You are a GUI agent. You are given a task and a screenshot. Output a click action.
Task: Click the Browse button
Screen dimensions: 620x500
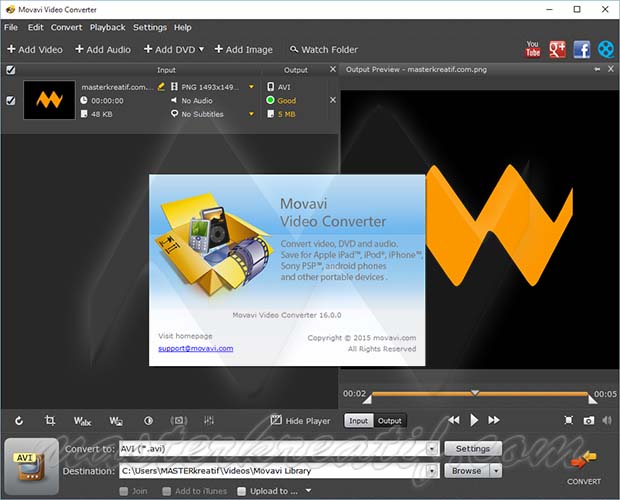[467, 471]
